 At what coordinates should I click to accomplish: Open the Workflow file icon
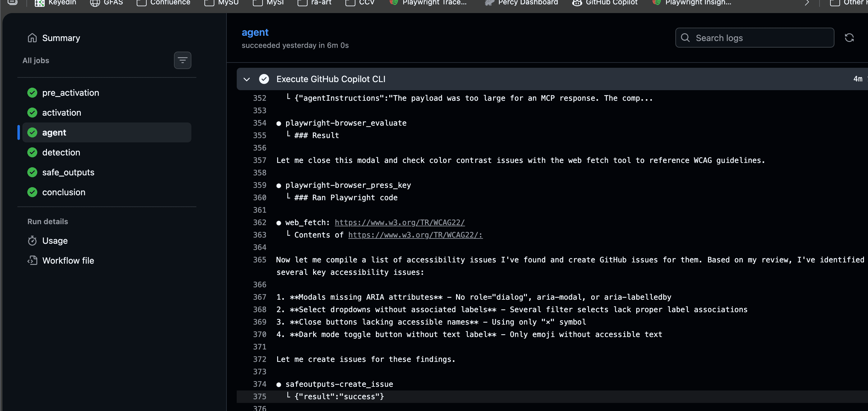32,260
